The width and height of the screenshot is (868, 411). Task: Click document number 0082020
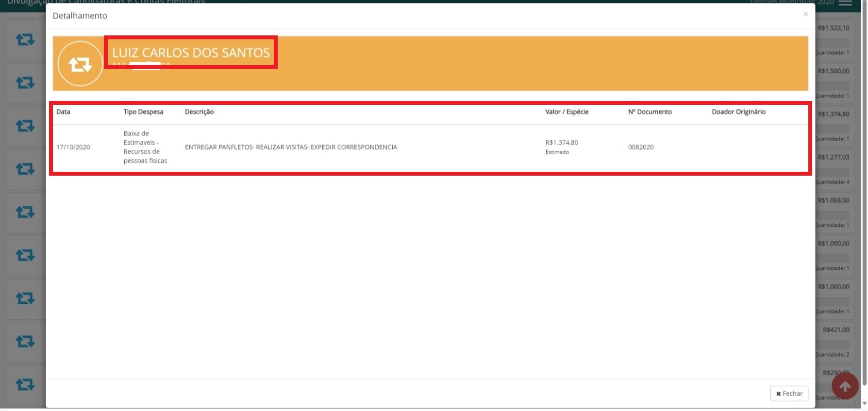[x=641, y=147]
